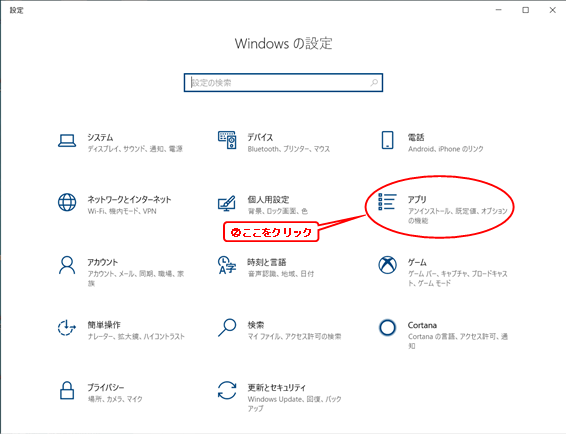Click the text 'Wi-Fi、機内モード、VPN'
This screenshot has width=567, height=435.
[x=122, y=211]
